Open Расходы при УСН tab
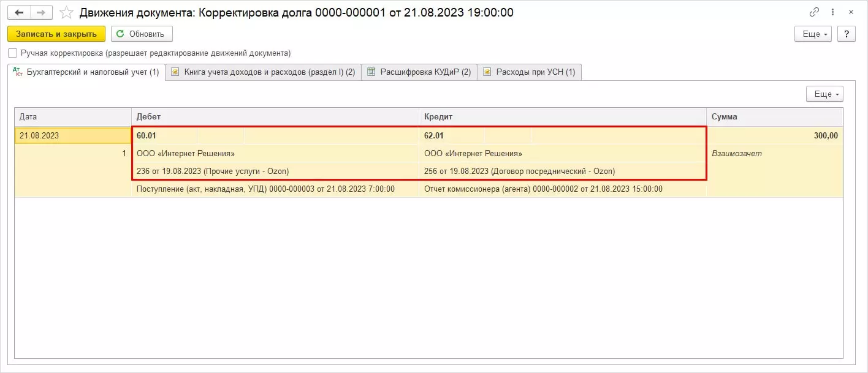Image resolution: width=868 pixels, height=373 pixels. point(529,72)
